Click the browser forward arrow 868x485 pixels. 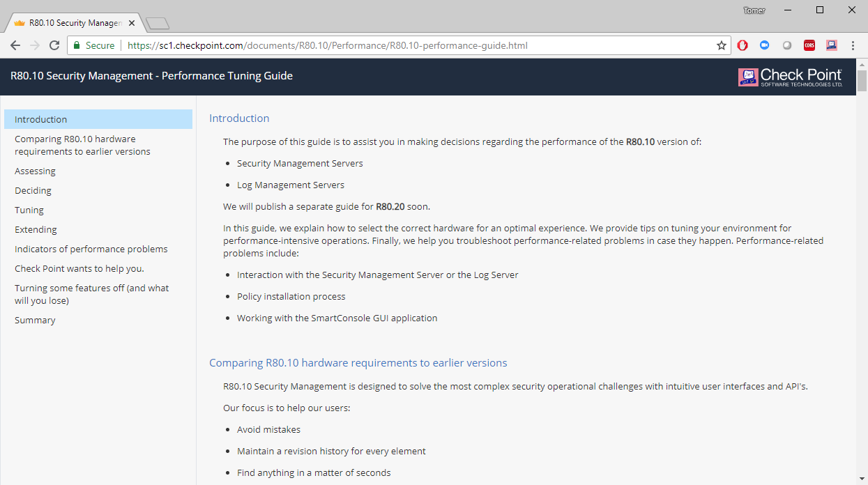[x=35, y=45]
